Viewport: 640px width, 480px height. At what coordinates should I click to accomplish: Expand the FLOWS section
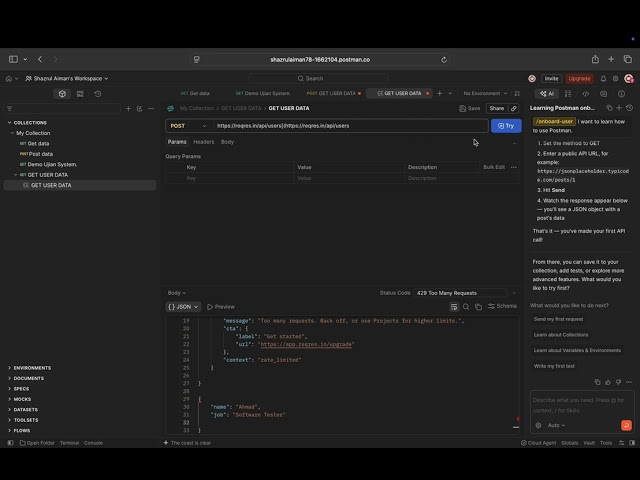coord(9,430)
